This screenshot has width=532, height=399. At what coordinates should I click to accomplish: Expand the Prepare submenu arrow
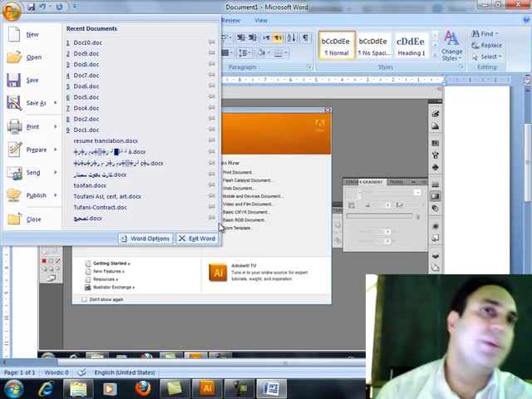(x=56, y=150)
